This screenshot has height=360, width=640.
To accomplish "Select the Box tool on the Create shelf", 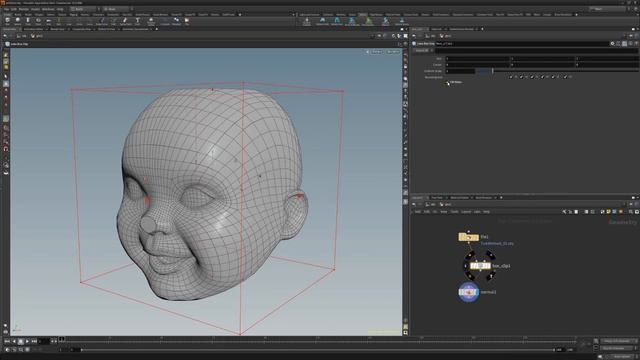I will pos(7,21).
